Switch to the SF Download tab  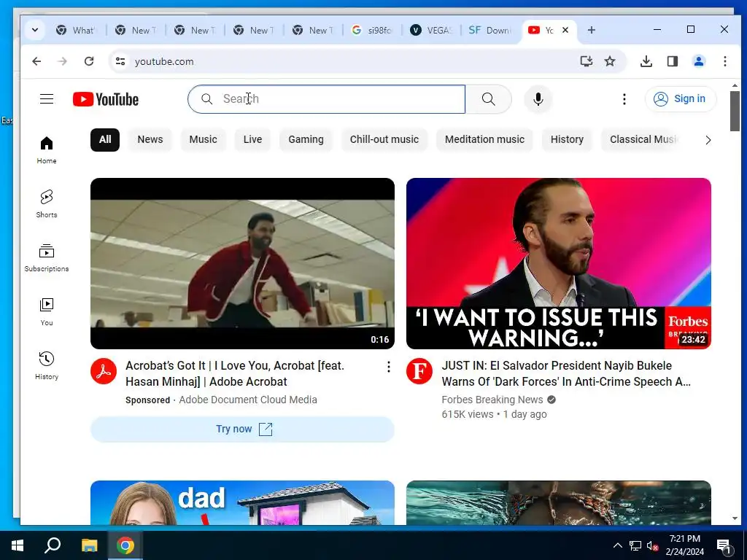[x=491, y=30]
